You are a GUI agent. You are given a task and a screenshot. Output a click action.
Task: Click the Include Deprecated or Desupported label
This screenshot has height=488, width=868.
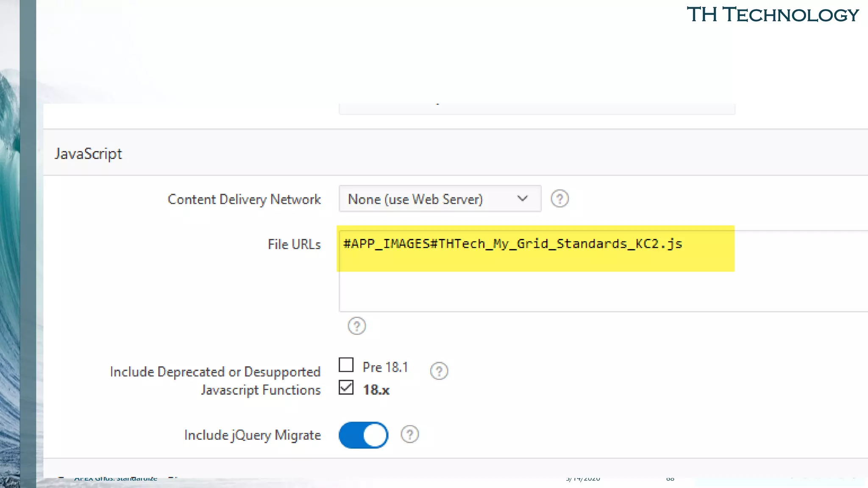215,372
